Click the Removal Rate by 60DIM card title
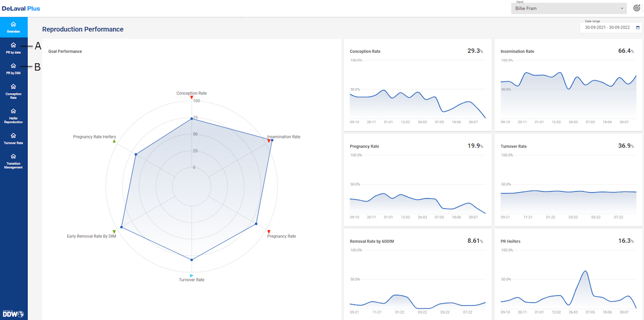Image resolution: width=644 pixels, height=320 pixels. pos(372,242)
